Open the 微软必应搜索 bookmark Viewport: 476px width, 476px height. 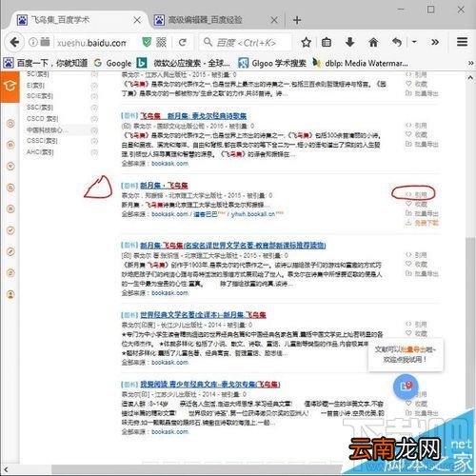[183, 63]
